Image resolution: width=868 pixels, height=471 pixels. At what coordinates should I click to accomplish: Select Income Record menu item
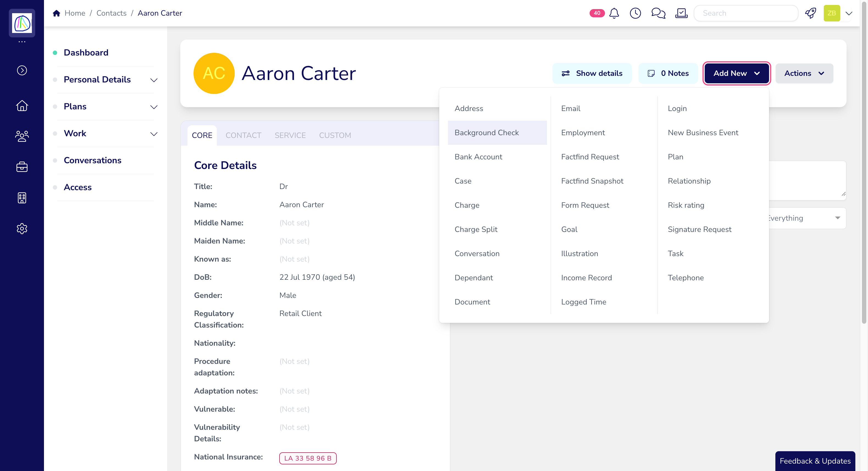(x=604, y=278)
